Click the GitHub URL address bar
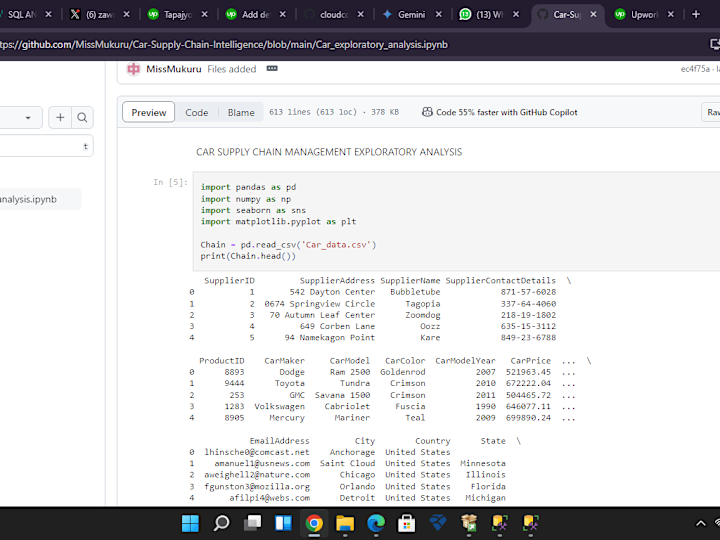This screenshot has width=720, height=540. click(224, 45)
